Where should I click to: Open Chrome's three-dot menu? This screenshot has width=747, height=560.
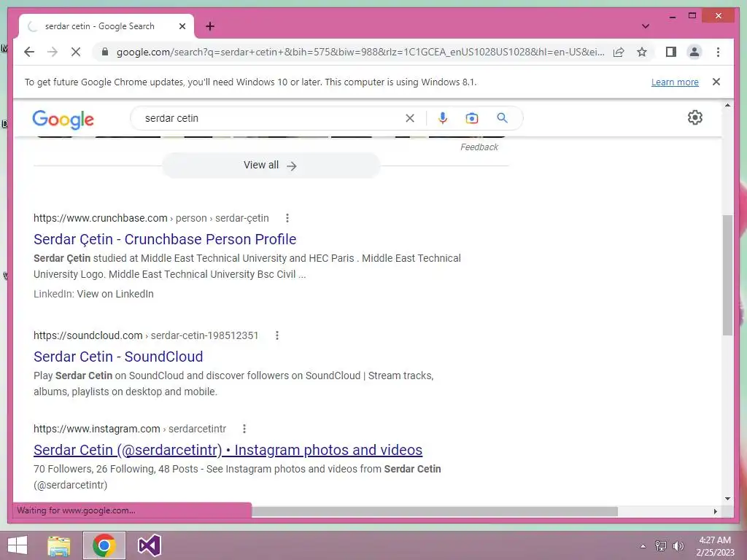[x=718, y=52]
